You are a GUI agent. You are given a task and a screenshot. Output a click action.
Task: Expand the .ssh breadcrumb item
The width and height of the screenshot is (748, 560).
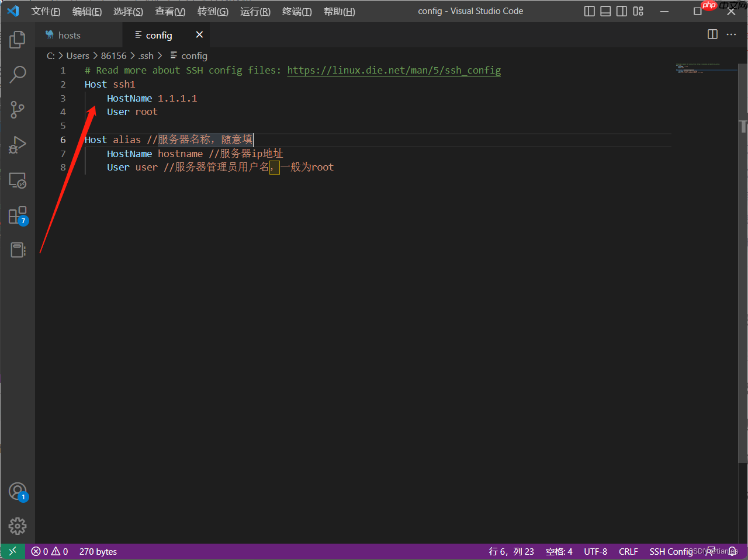tap(146, 55)
